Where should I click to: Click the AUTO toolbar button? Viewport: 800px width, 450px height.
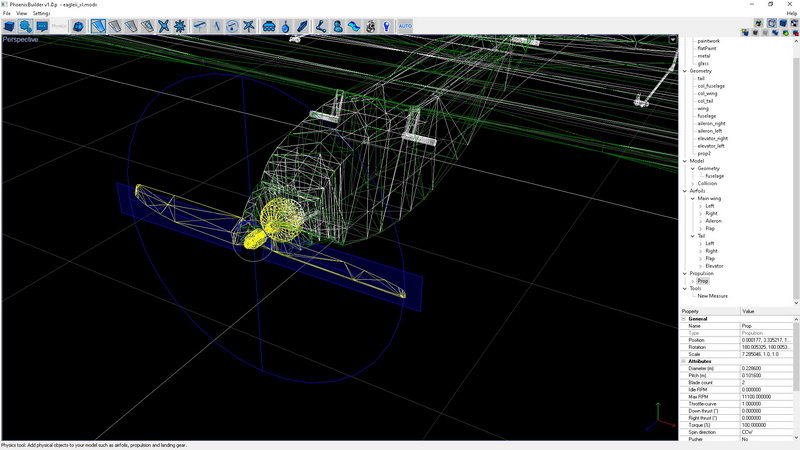point(405,25)
